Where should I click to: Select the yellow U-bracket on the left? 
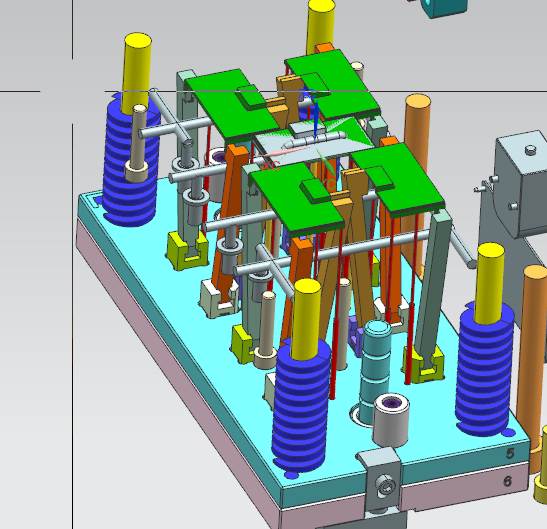pos(188,251)
